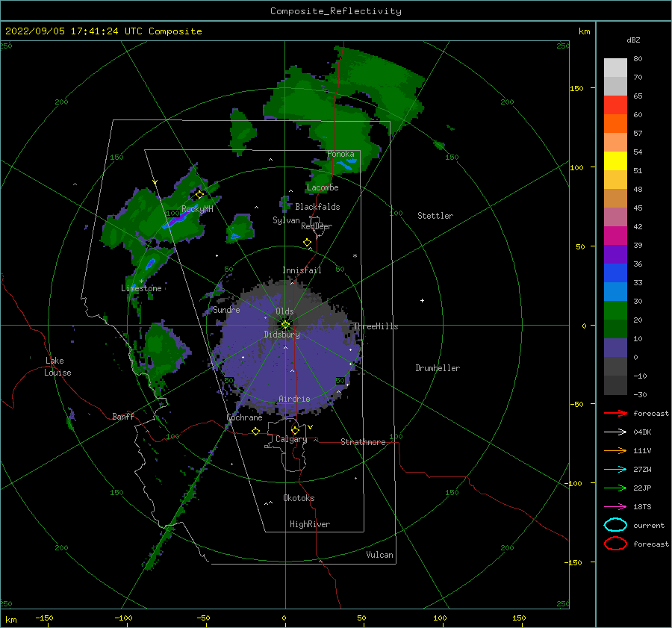Click the HighRiver city label

point(310,524)
